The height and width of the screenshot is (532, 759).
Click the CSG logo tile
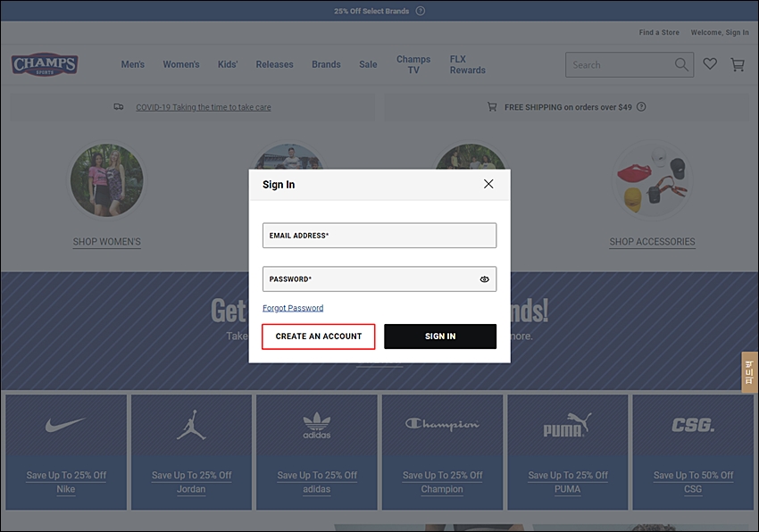pyautogui.click(x=693, y=425)
